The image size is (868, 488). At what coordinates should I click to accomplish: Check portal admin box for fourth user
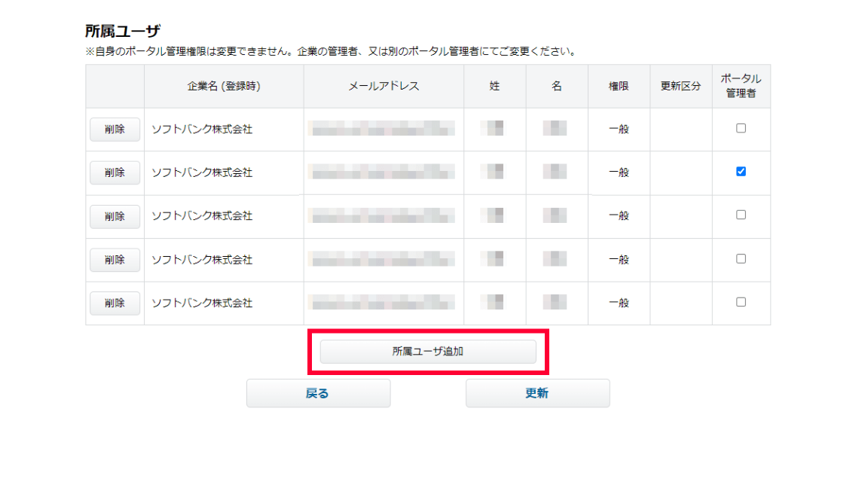point(741,258)
